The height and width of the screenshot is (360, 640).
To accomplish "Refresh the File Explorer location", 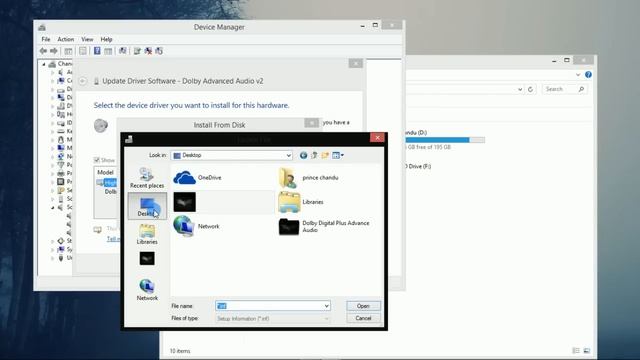I will tap(530, 89).
